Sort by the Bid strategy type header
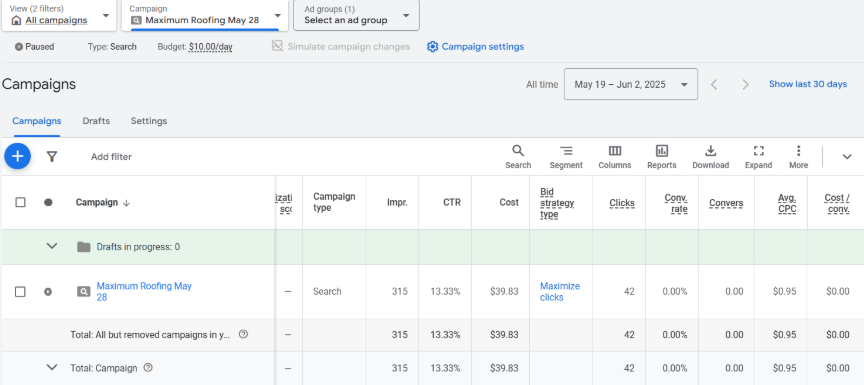The width and height of the screenshot is (864, 385). pos(557,203)
